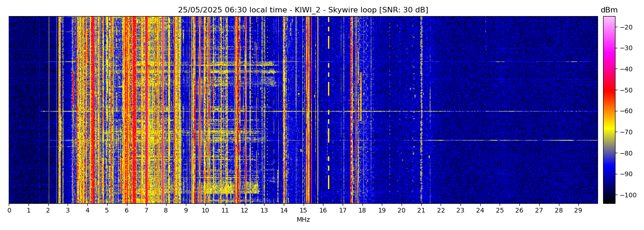The width and height of the screenshot is (644, 230).
Task: Click the 11 MHz axis tick label
Action: coord(224,210)
